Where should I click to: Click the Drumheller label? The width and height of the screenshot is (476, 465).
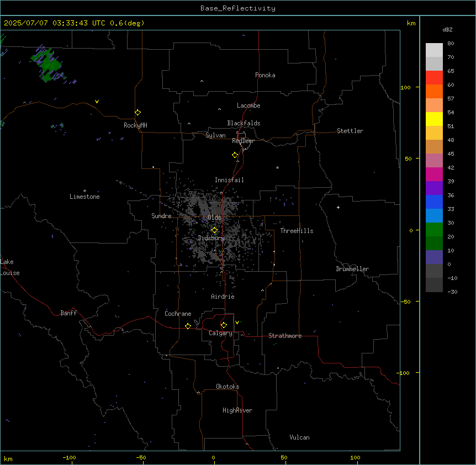[x=352, y=269]
